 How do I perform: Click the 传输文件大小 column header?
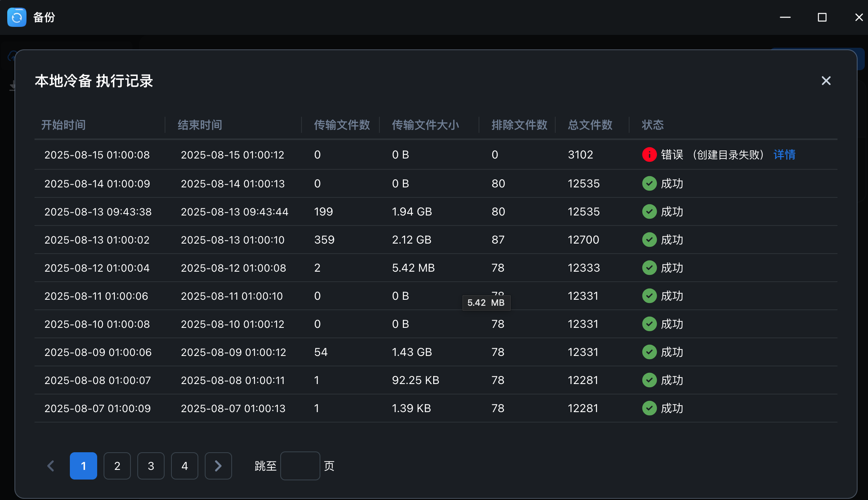pyautogui.click(x=425, y=125)
